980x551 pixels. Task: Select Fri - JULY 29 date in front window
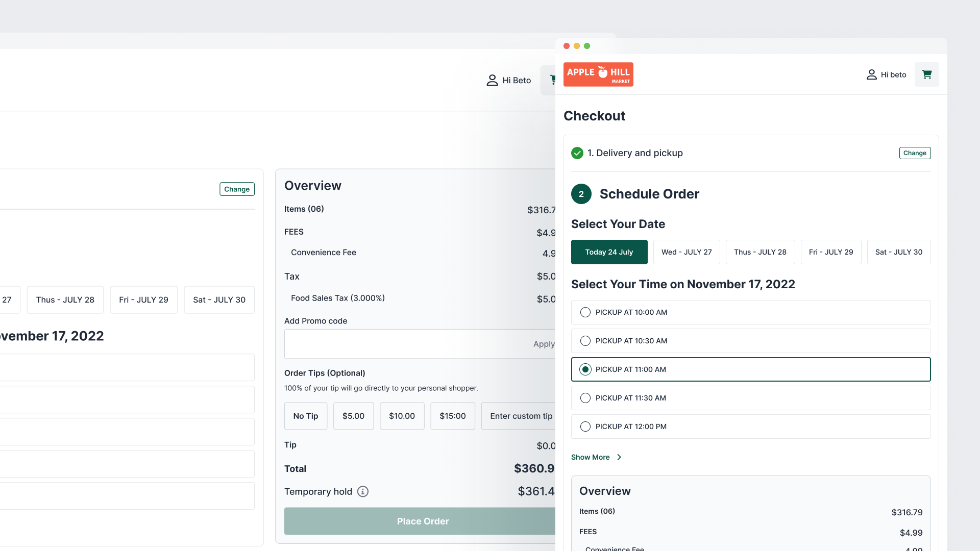tap(831, 252)
